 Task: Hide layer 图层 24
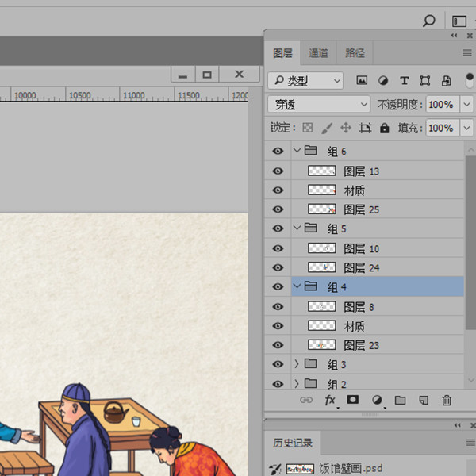click(278, 267)
